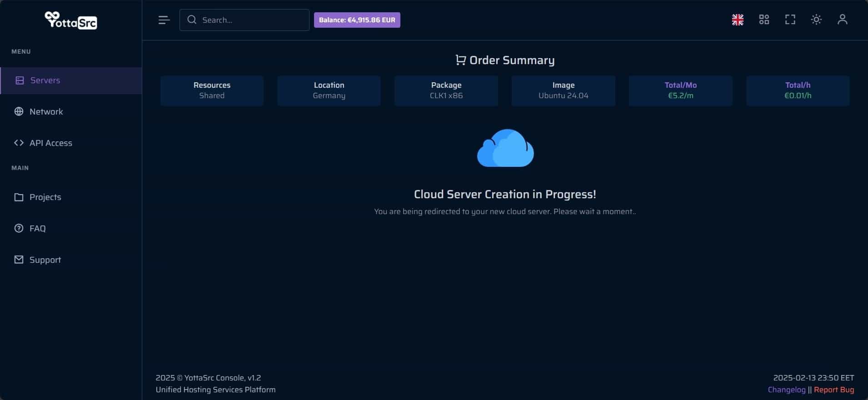Click the Total/Mo €5.2/m card
Screen dimensions: 868x400
click(x=680, y=90)
